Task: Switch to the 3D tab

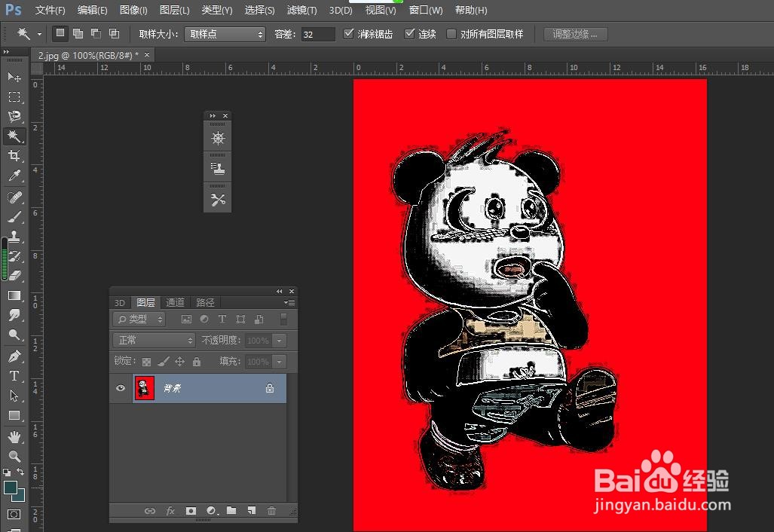Action: (x=120, y=302)
